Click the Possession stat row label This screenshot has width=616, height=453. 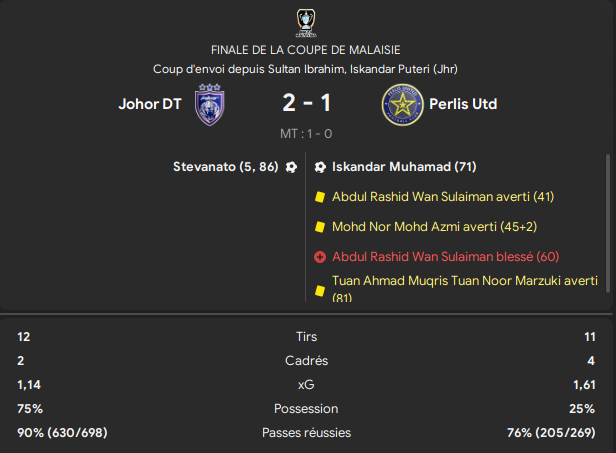click(306, 409)
